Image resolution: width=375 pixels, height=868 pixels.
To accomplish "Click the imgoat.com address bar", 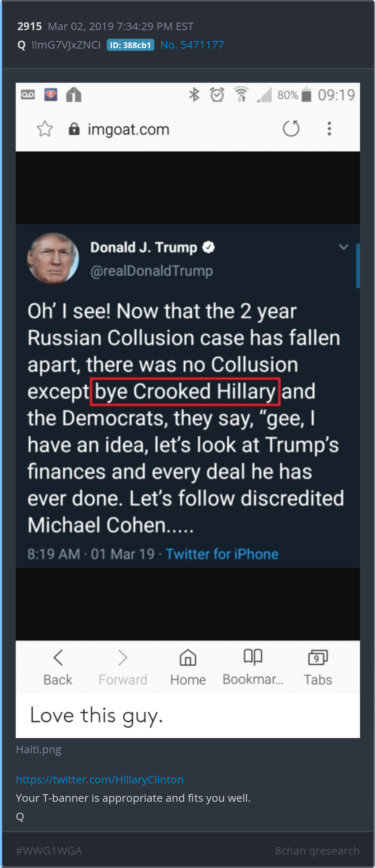I will pyautogui.click(x=128, y=129).
